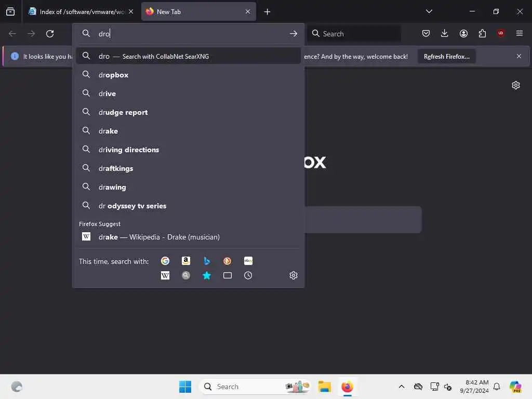The height and width of the screenshot is (399, 532).
Task: Search this time with Bing icon
Action: (207, 261)
